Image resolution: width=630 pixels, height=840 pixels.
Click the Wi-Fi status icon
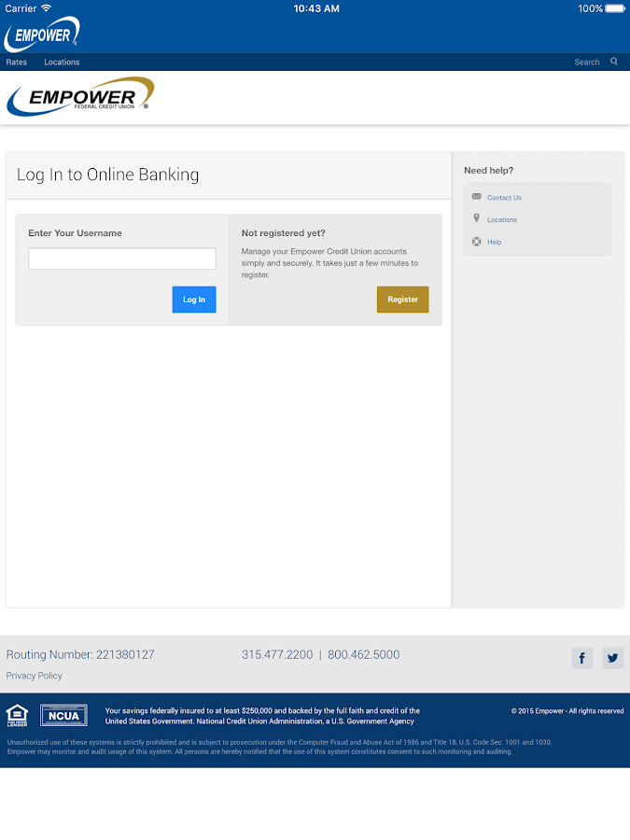[x=46, y=8]
